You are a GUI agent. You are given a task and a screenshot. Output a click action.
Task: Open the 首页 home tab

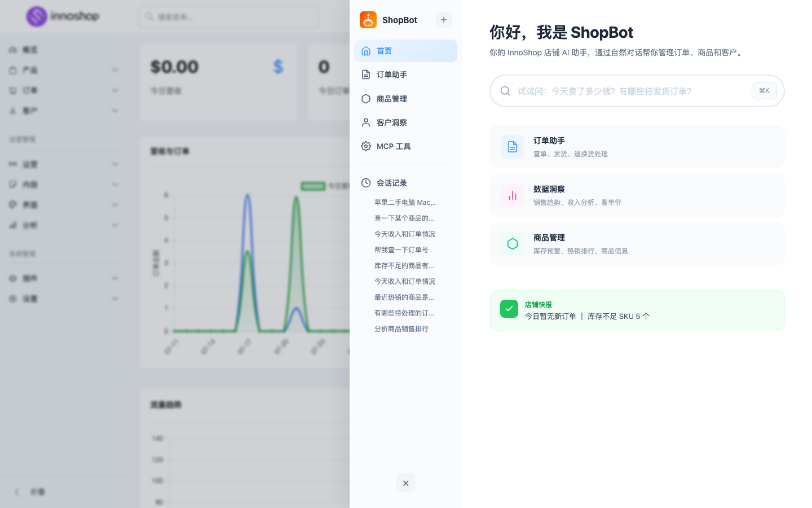tap(405, 51)
